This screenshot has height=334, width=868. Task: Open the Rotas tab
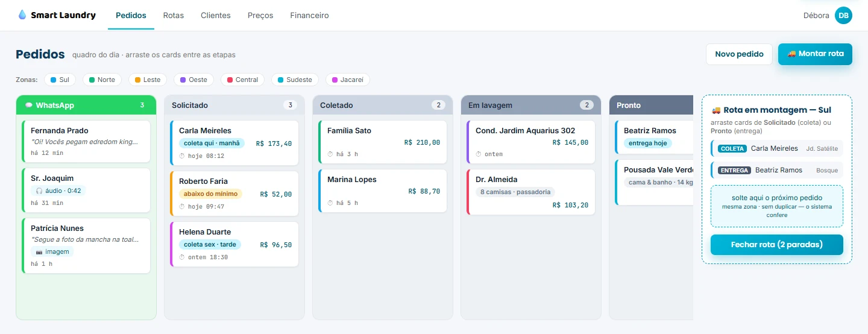pyautogui.click(x=174, y=16)
